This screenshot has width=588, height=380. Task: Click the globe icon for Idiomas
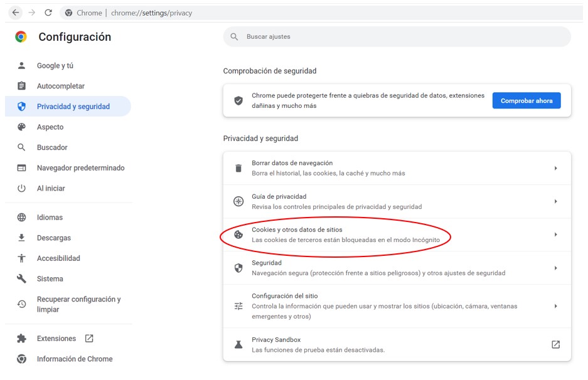click(x=21, y=218)
